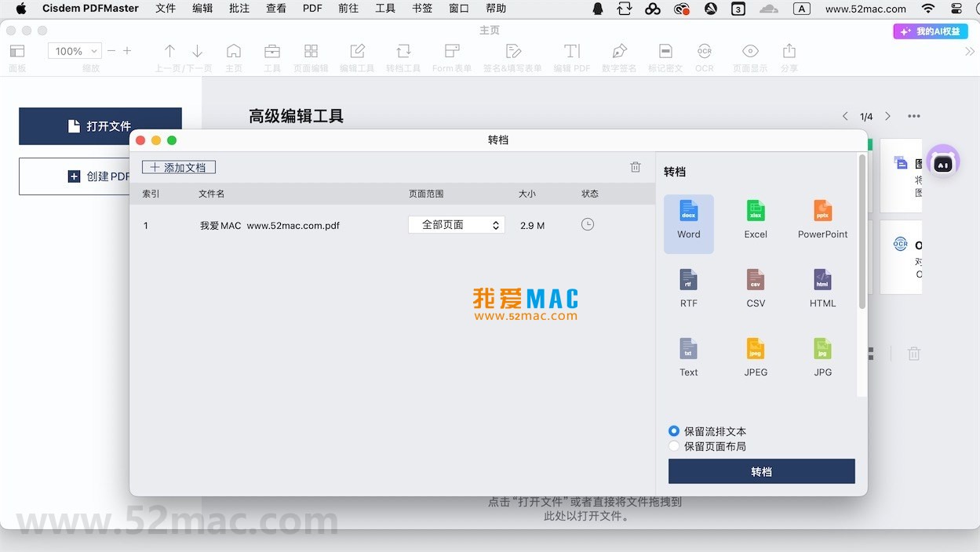Go to 主页 home toolbar icon
The width and height of the screenshot is (980, 552).
pyautogui.click(x=234, y=51)
